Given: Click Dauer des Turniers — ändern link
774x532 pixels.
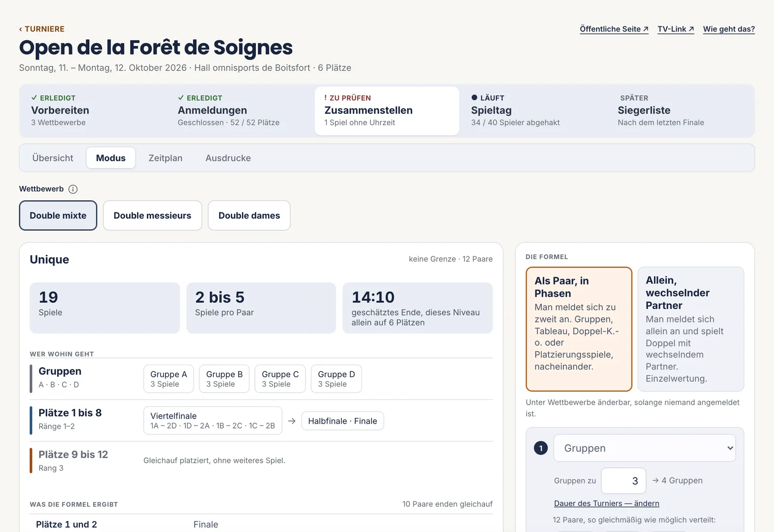Looking at the screenshot, I should click(607, 503).
